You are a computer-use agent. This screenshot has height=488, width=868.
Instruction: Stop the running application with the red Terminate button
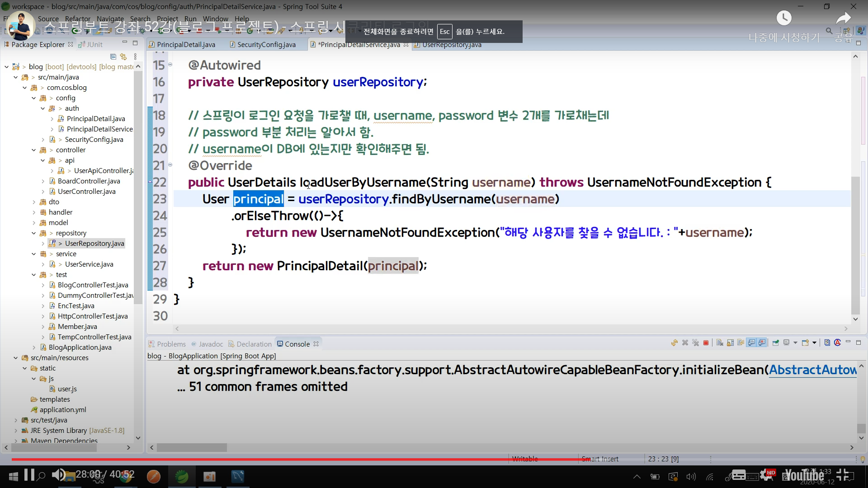706,343
